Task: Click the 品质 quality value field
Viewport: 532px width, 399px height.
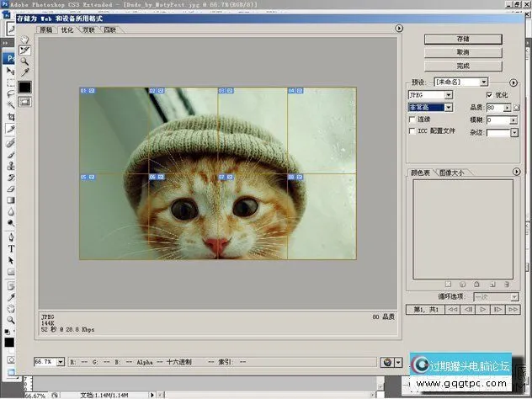Action: click(x=495, y=108)
